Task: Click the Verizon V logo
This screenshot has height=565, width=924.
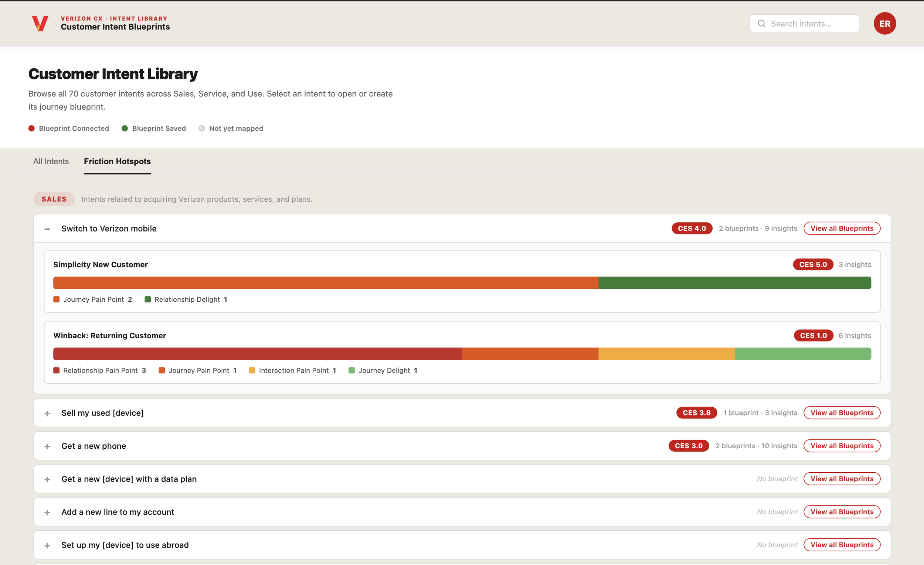Action: click(x=40, y=23)
